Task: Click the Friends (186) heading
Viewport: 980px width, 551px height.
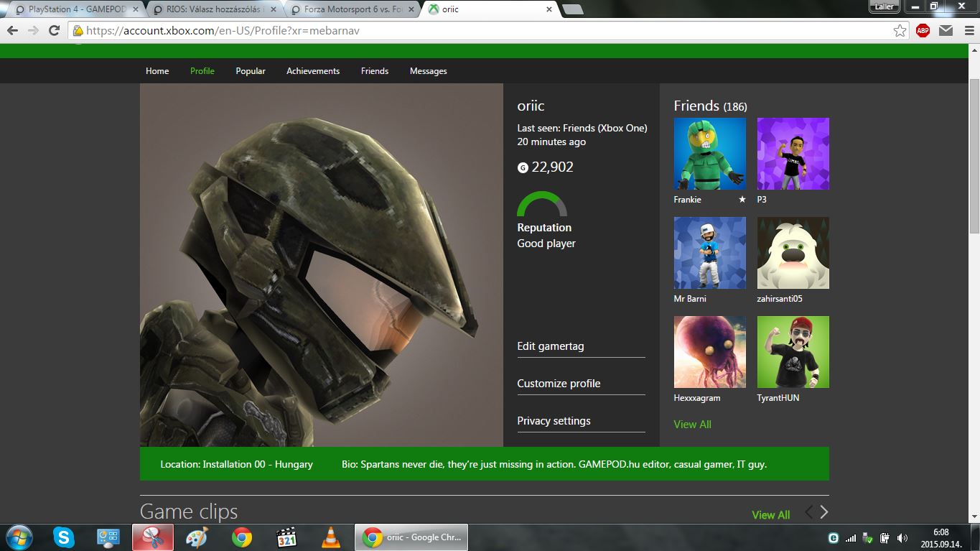Action: click(x=710, y=106)
